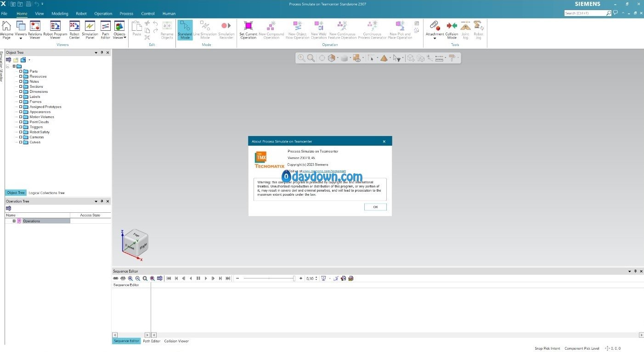Toggle the Point Clouds display checkbox
This screenshot has height=352, width=644.
click(21, 122)
